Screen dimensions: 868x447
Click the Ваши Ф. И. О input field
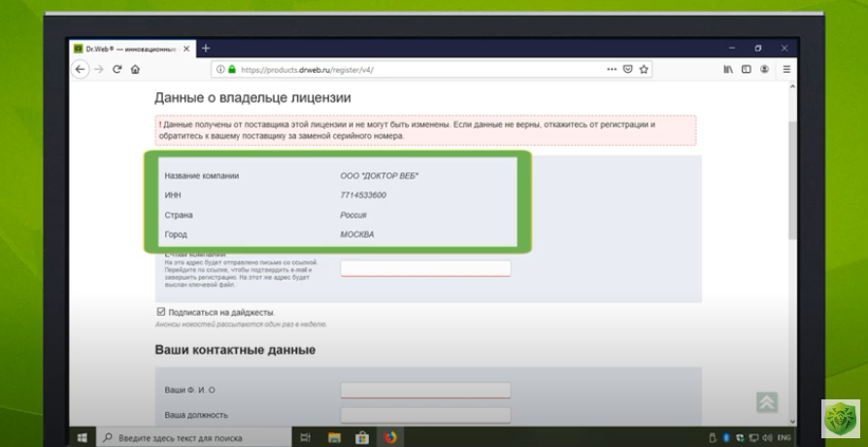click(x=425, y=390)
